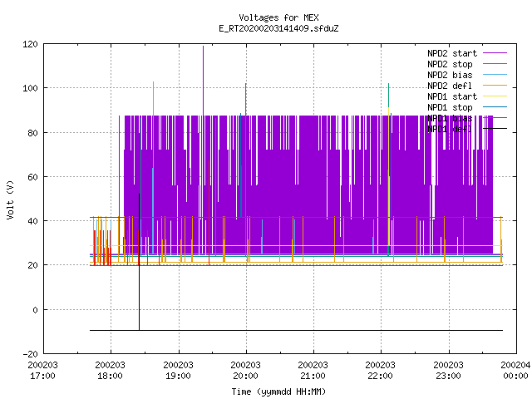
Task: Click the green NPD2 stop legend line
Action: click(495, 63)
